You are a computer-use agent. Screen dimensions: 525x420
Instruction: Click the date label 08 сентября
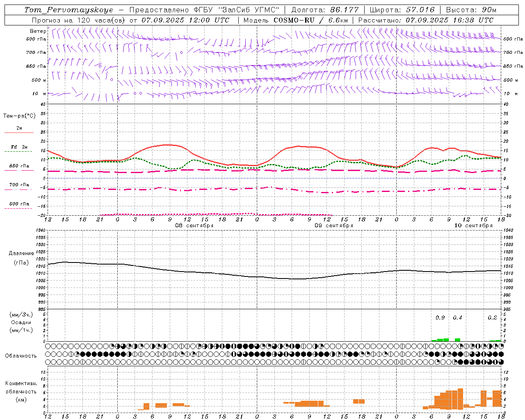[194, 226]
